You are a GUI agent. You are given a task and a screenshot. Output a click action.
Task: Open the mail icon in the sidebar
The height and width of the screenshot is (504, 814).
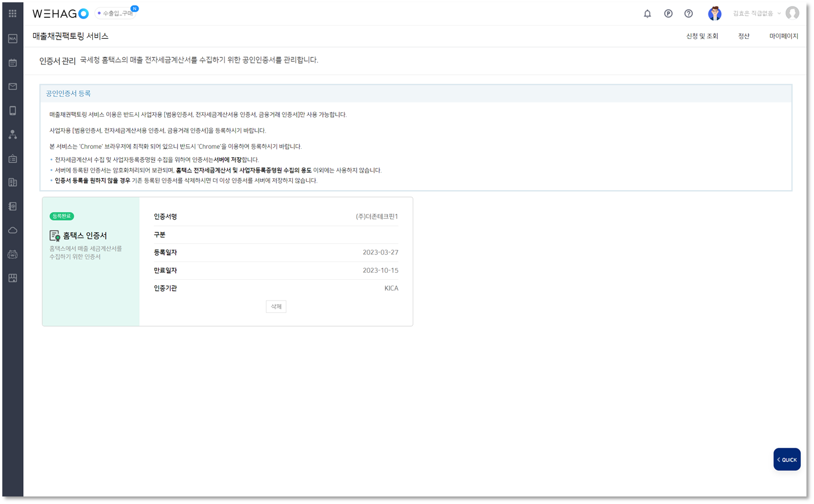(12, 86)
